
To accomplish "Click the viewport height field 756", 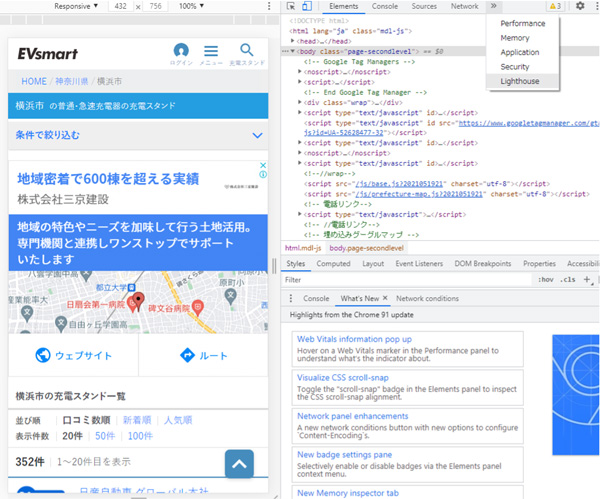I will pos(155,6).
